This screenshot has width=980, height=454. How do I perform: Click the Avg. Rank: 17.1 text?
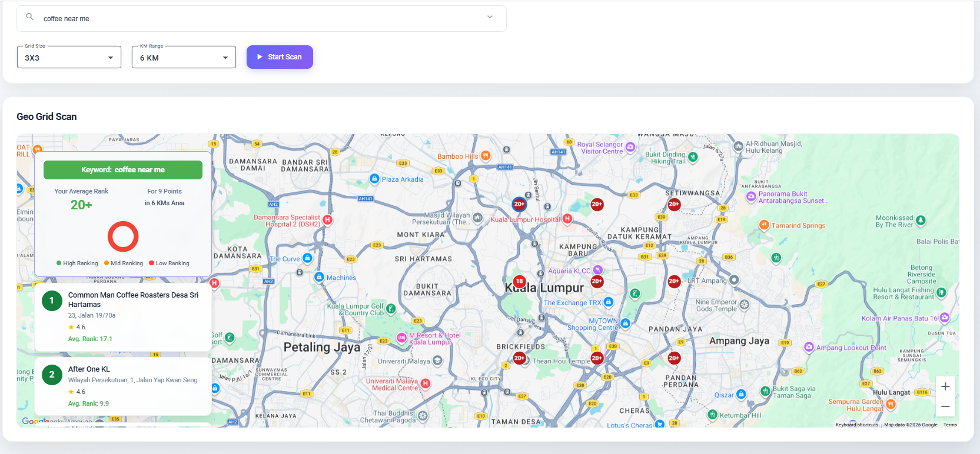(90, 339)
